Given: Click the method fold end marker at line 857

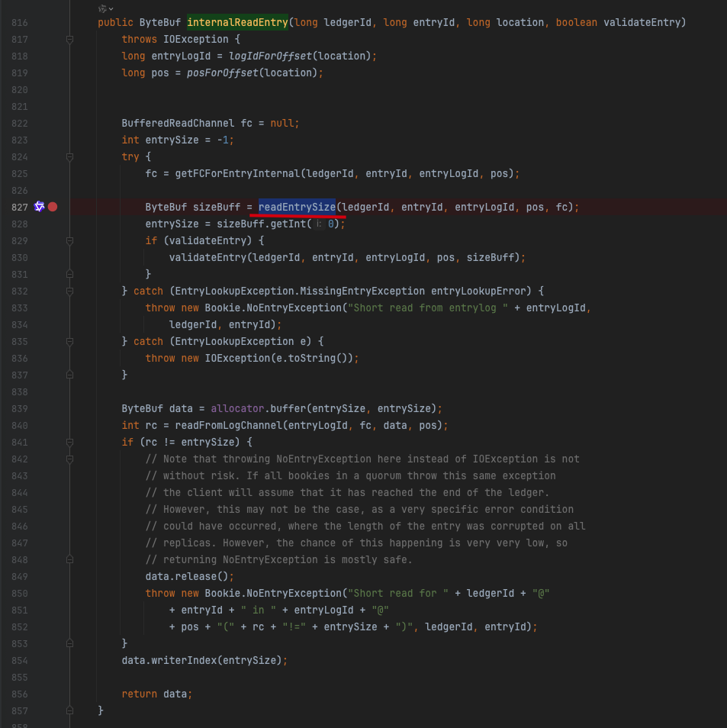Looking at the screenshot, I should pyautogui.click(x=69, y=710).
